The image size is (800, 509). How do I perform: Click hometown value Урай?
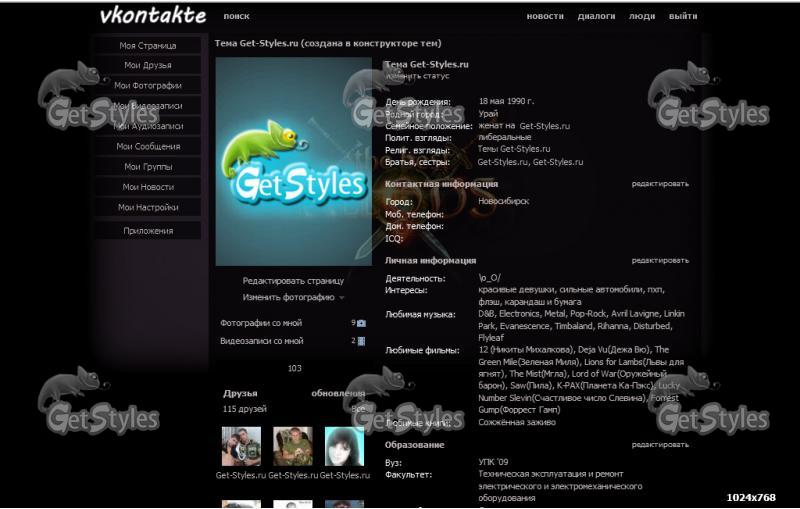pyautogui.click(x=488, y=114)
